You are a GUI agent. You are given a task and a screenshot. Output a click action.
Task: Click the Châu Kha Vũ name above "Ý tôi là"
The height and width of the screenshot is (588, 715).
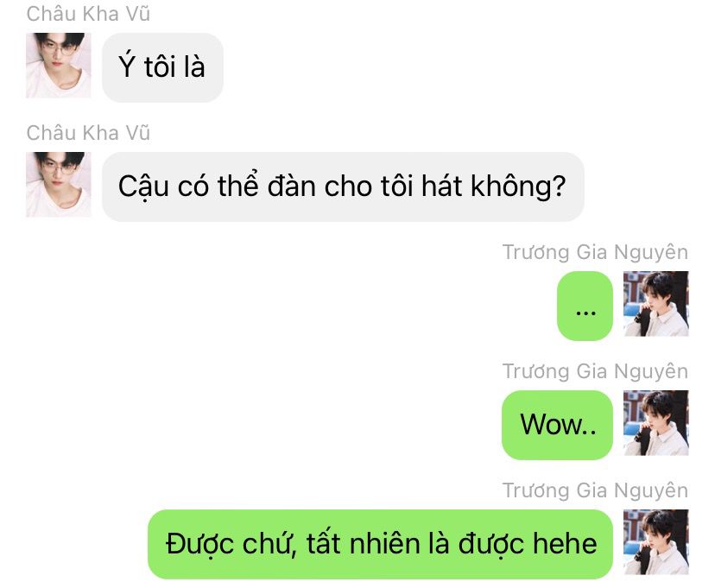pos(88,14)
